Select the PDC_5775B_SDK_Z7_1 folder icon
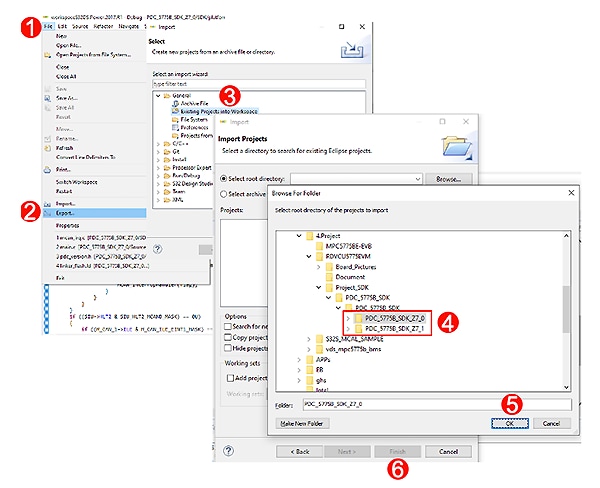Screen dimensions: 600x488 358,327
